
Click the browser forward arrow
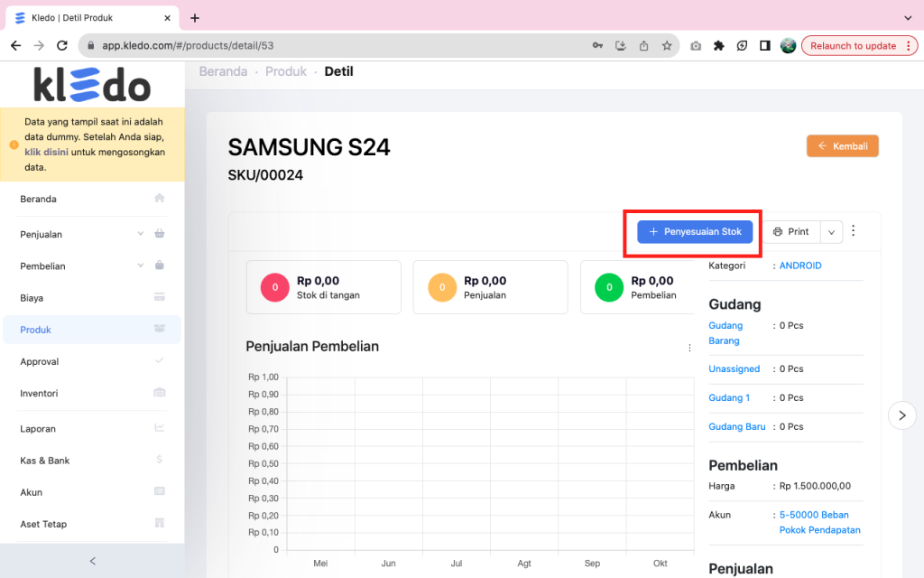pos(39,45)
